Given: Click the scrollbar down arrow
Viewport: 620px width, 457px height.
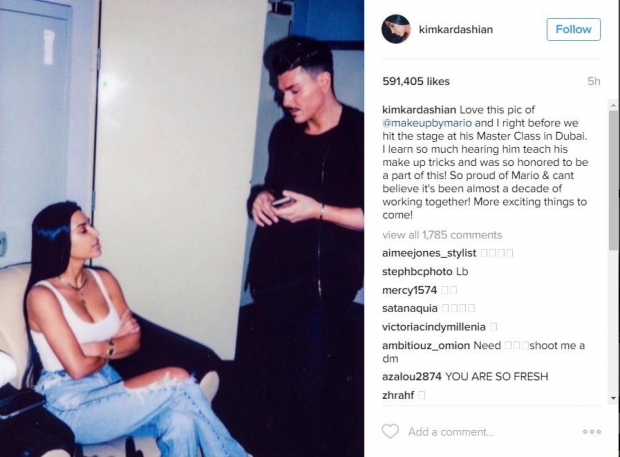Looking at the screenshot, I should [x=613, y=398].
